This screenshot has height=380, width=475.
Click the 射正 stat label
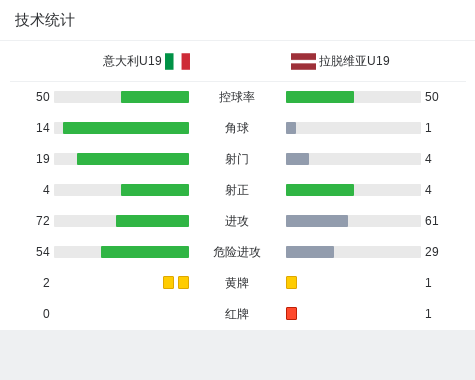237,190
